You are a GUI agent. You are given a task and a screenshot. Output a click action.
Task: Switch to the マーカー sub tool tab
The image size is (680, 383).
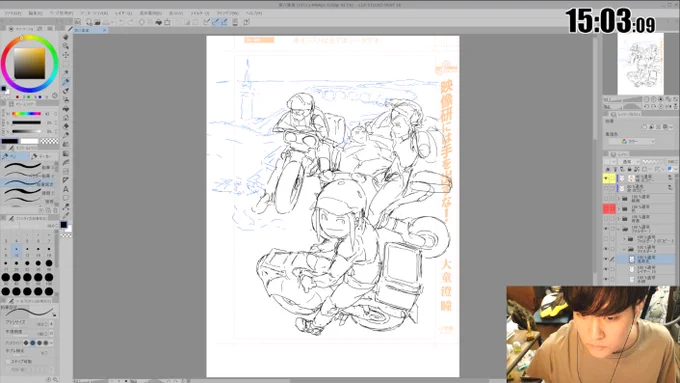pos(44,156)
